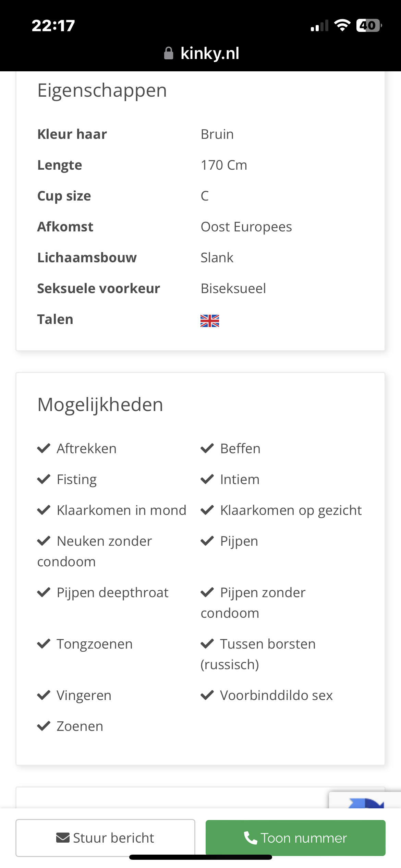
Task: Tap the Oost Europees value text
Action: [246, 227]
